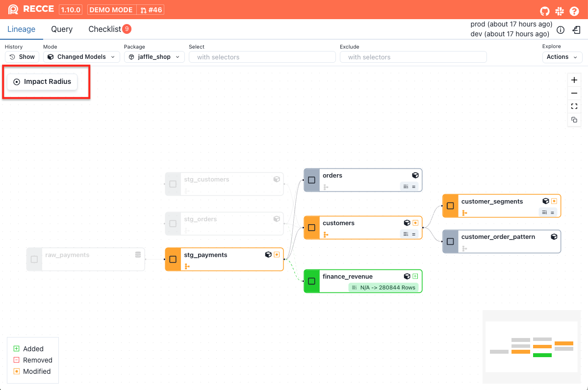
Task: Click the environment info icon
Action: (561, 30)
